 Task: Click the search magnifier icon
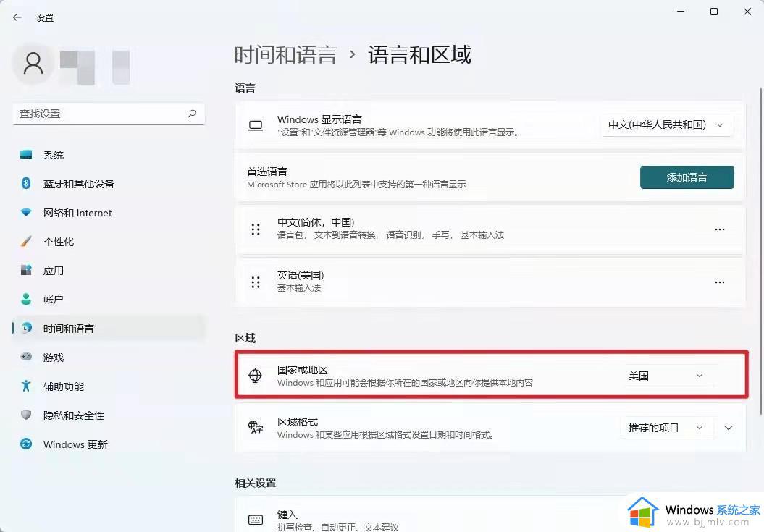click(x=192, y=114)
